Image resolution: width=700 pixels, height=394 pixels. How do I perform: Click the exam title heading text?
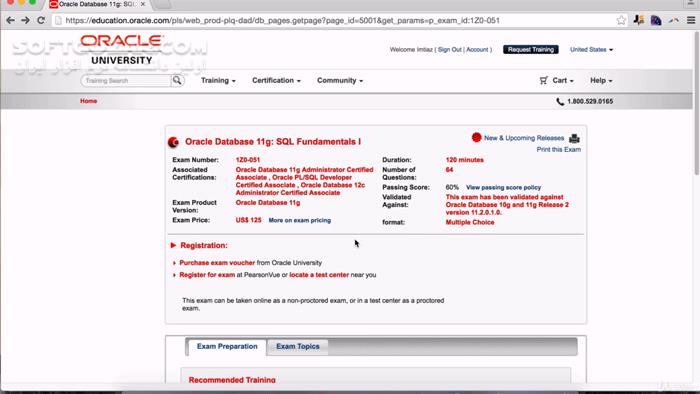[x=273, y=142]
